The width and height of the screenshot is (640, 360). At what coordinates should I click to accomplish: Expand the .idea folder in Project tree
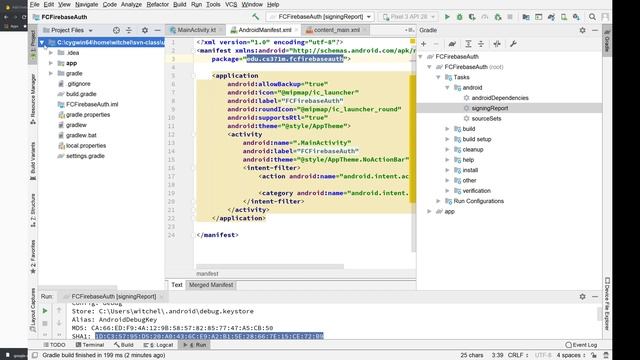pos(51,53)
